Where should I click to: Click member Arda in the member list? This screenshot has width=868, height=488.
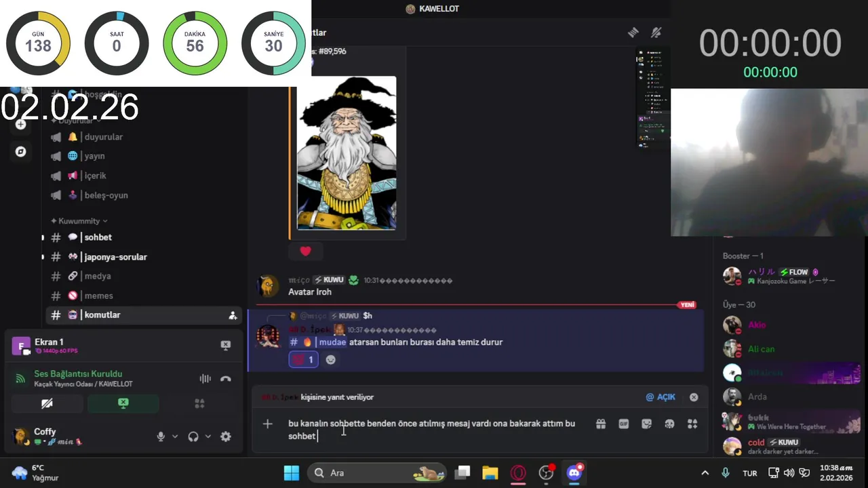790,396
